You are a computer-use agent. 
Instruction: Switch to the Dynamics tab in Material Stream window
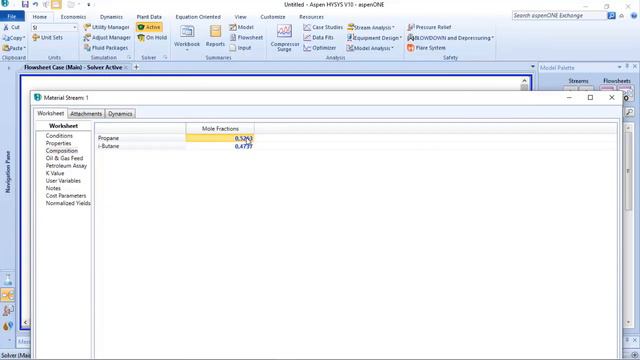point(120,114)
